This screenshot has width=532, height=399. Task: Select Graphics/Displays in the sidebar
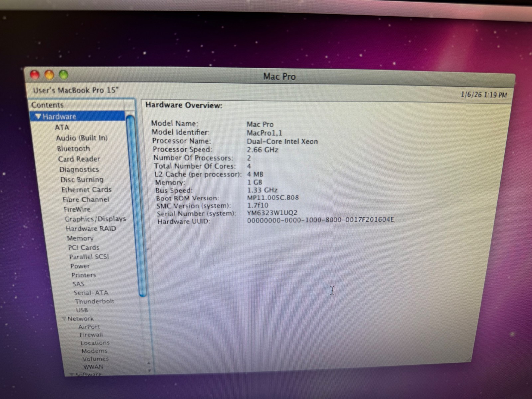pos(95,219)
